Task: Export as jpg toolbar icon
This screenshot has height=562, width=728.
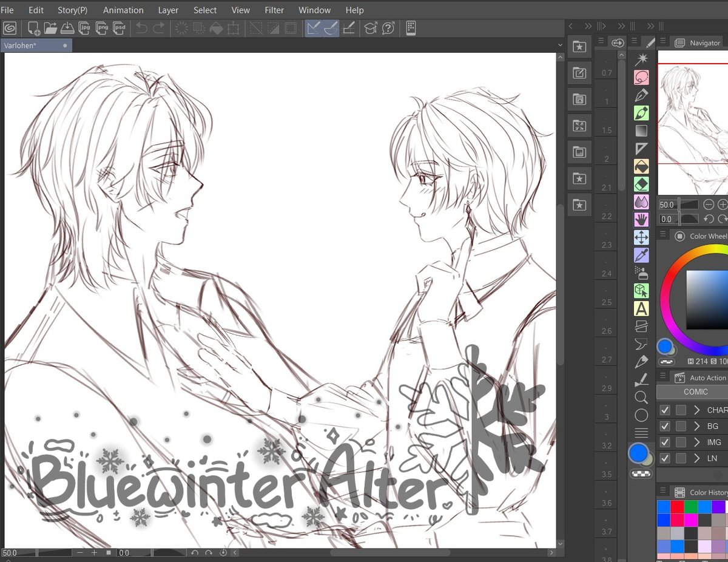Action: 85,28
